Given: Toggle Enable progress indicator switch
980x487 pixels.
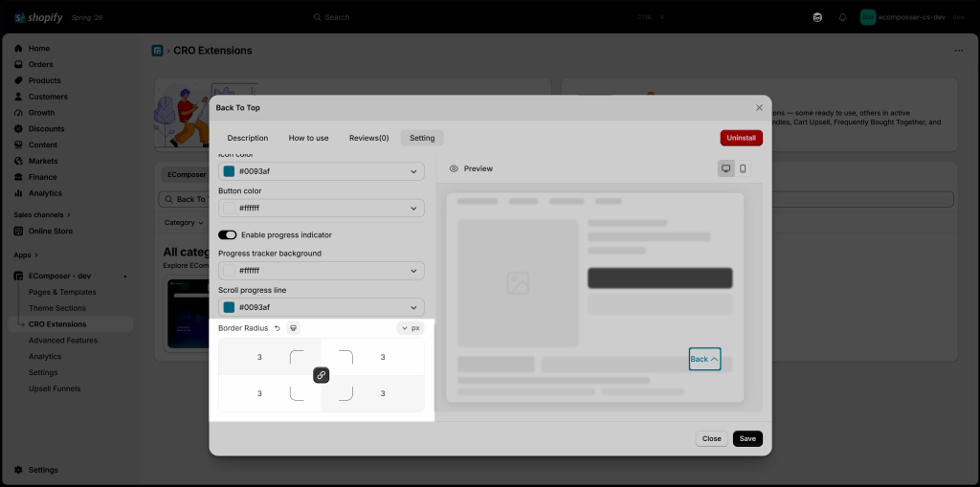Looking at the screenshot, I should pyautogui.click(x=228, y=235).
